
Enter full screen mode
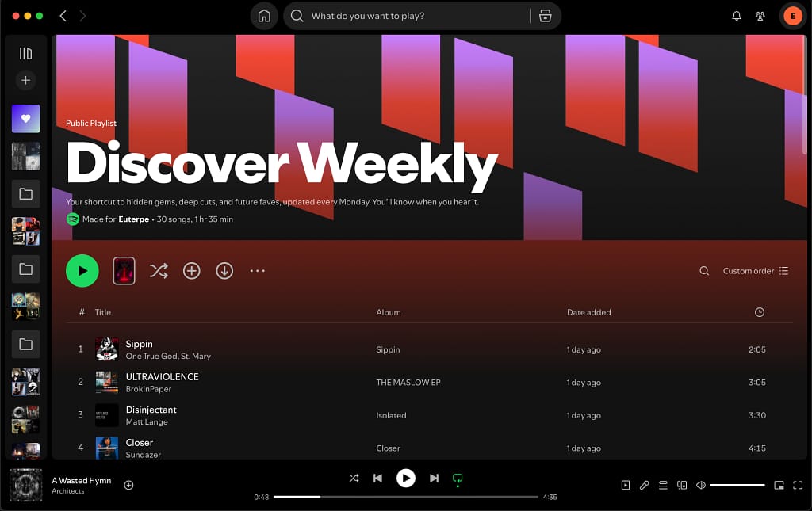tap(798, 485)
